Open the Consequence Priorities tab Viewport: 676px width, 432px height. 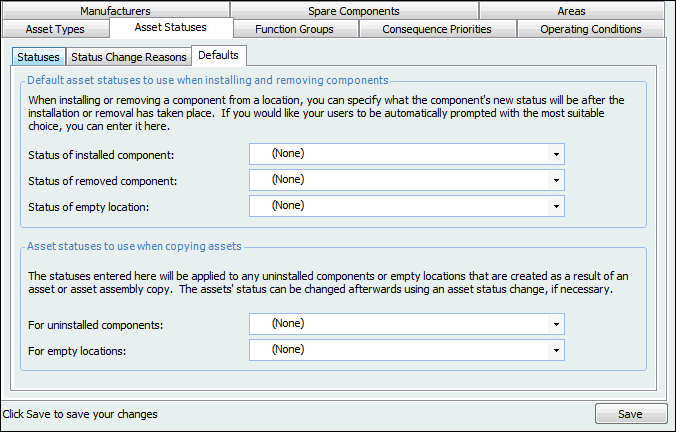point(437,29)
